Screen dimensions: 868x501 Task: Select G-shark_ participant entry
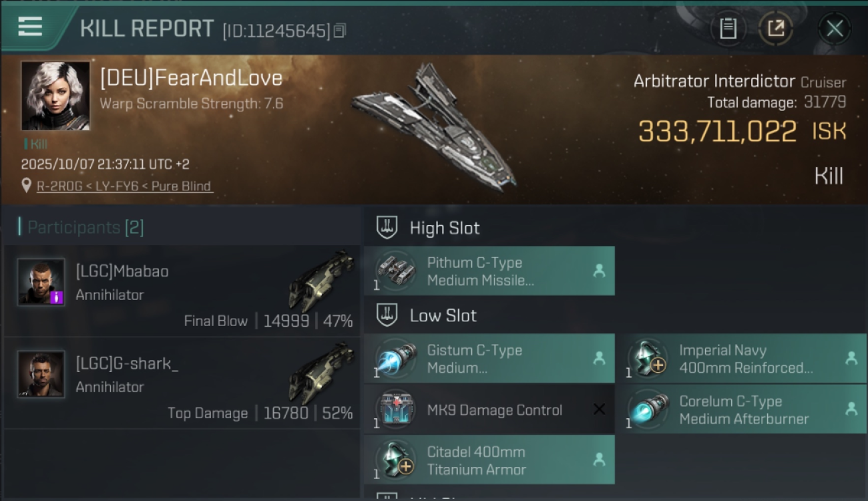(182, 383)
